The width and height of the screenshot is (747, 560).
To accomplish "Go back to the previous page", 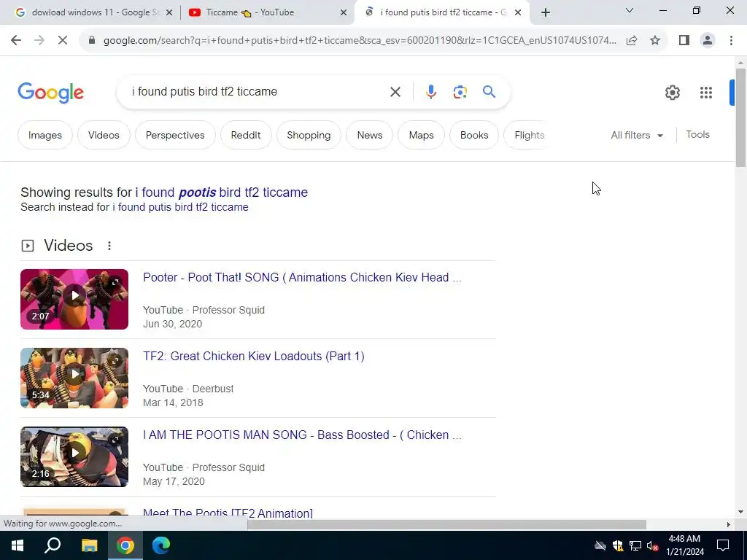I will point(16,41).
